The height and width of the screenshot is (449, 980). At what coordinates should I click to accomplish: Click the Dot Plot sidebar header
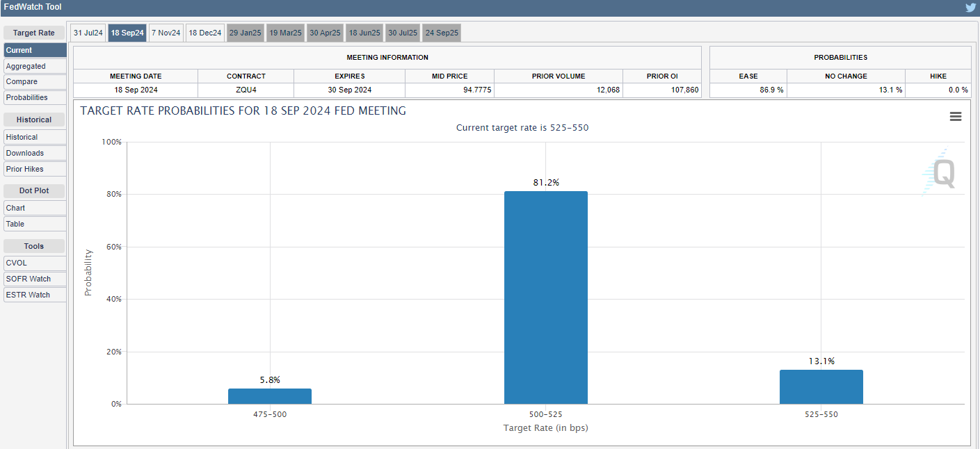pos(34,190)
